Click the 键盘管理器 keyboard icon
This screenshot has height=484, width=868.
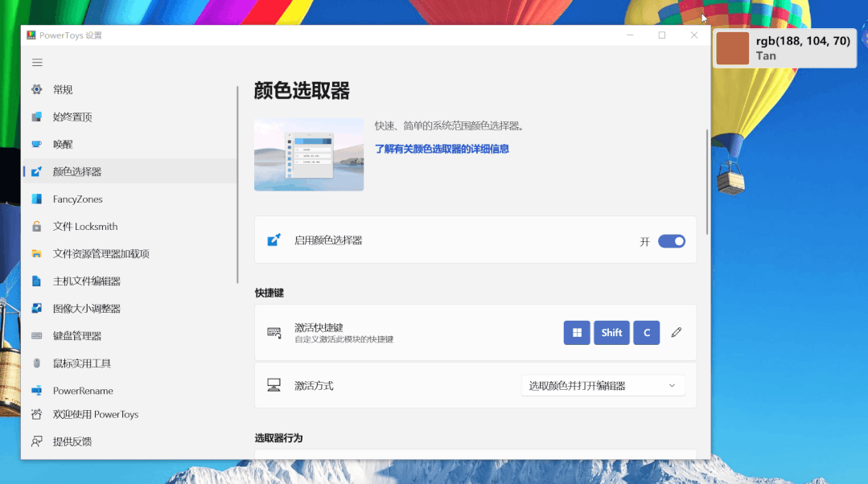pos(36,336)
